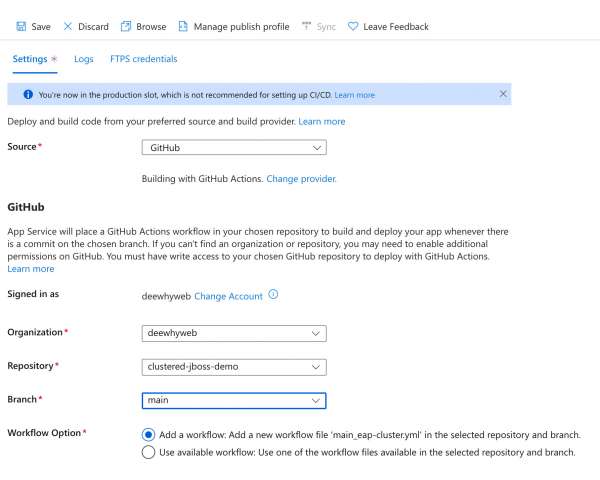Click the Change Account link

228,296
